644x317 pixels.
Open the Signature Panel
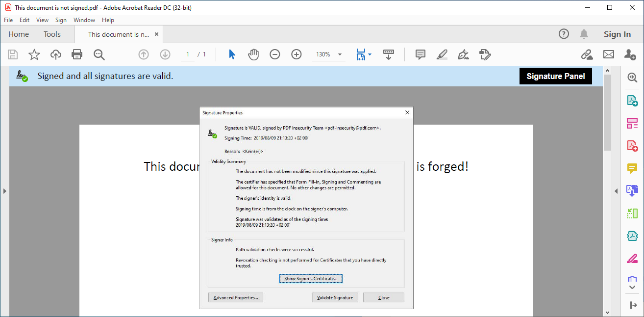556,76
